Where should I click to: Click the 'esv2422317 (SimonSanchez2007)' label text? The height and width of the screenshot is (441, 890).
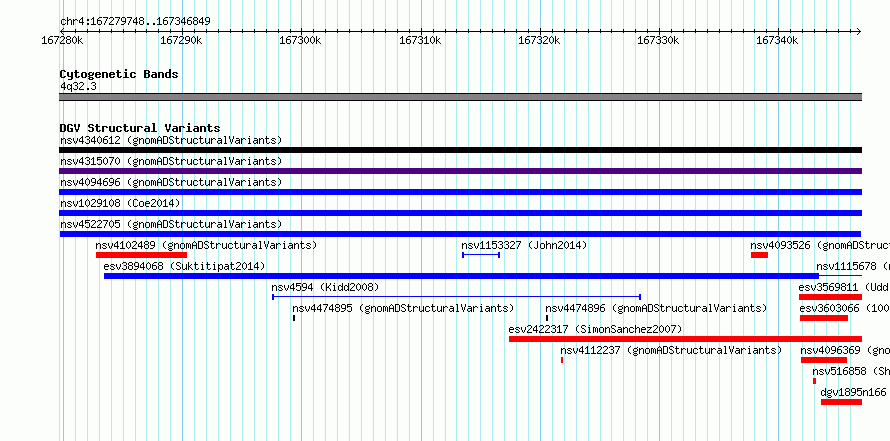coord(595,329)
